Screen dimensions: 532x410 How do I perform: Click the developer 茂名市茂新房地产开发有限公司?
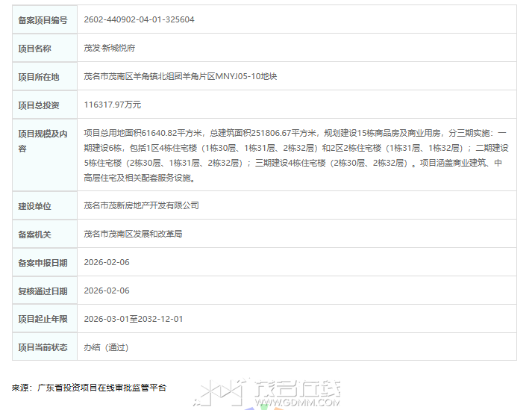(x=142, y=205)
